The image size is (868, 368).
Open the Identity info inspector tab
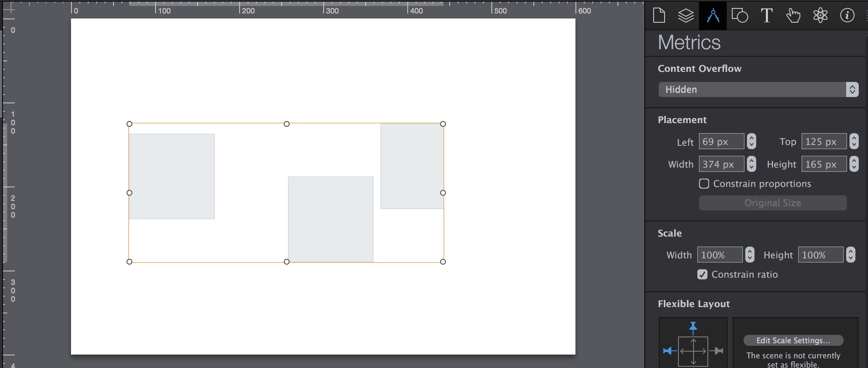pyautogui.click(x=847, y=16)
